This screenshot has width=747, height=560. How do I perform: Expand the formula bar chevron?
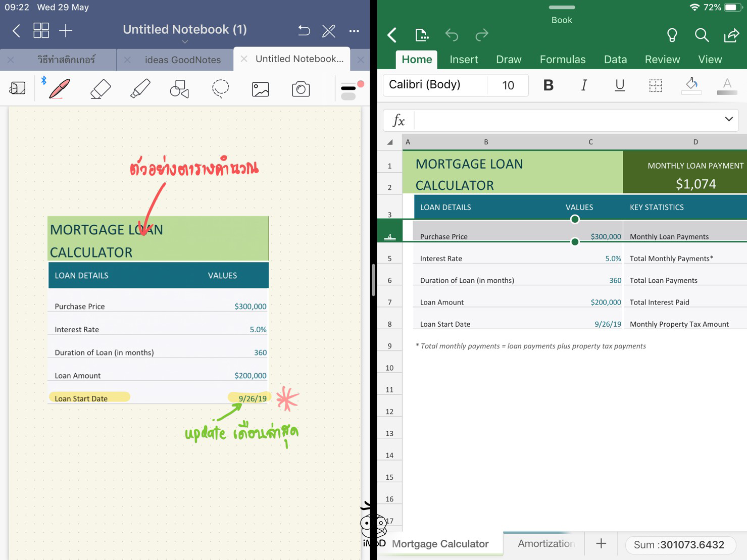[x=728, y=120]
